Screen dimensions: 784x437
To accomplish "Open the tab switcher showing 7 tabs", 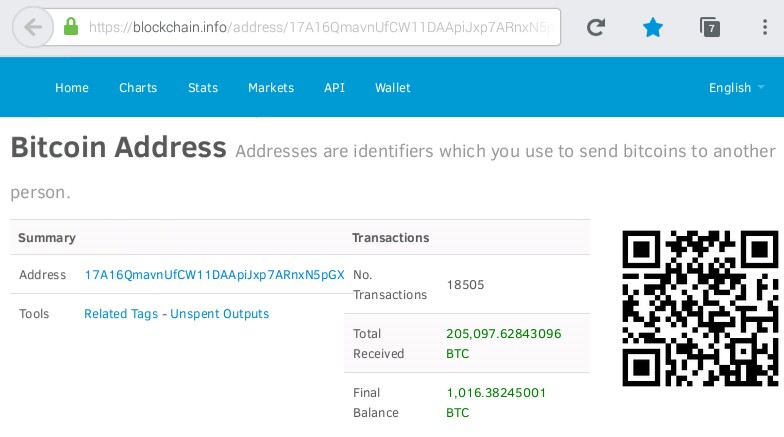I will point(710,27).
